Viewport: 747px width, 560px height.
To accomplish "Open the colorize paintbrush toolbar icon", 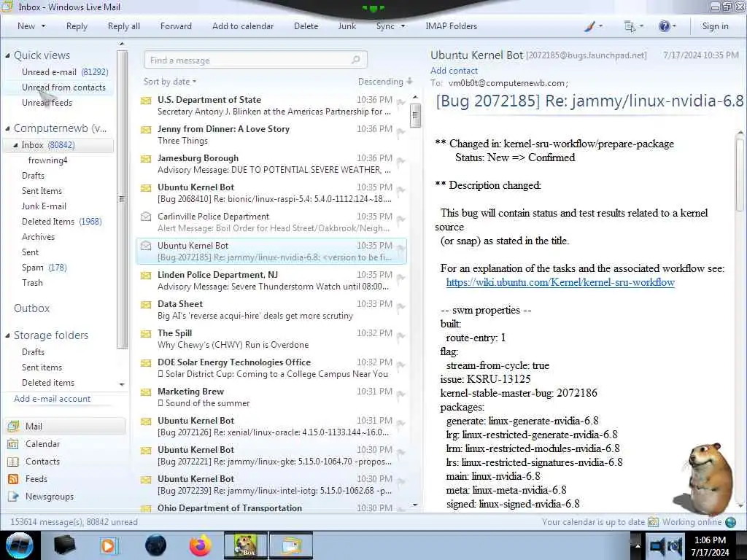I will (x=589, y=26).
